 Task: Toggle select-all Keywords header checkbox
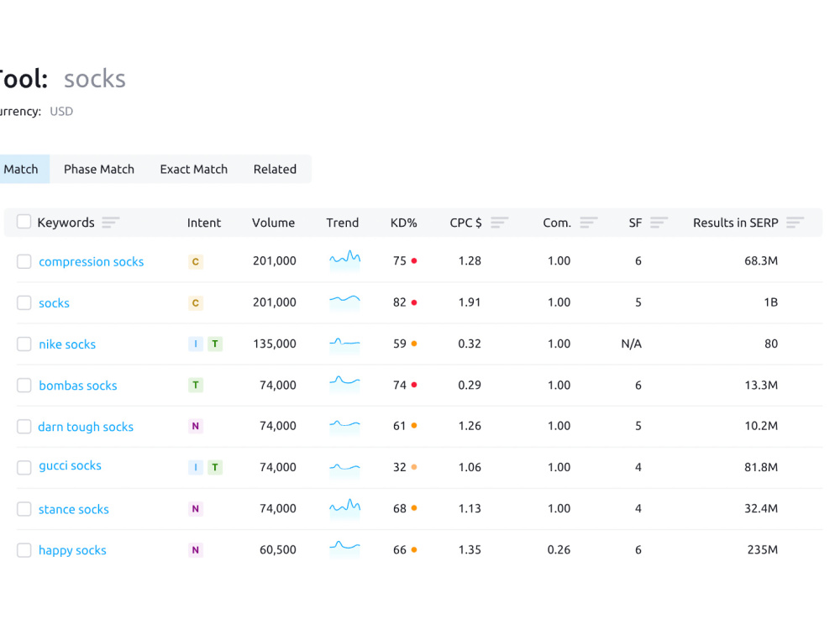pyautogui.click(x=24, y=221)
